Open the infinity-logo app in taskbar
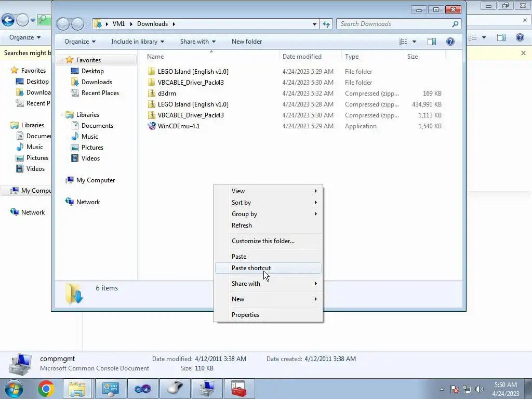Screen dimensions: 532x399 (x=142, y=389)
